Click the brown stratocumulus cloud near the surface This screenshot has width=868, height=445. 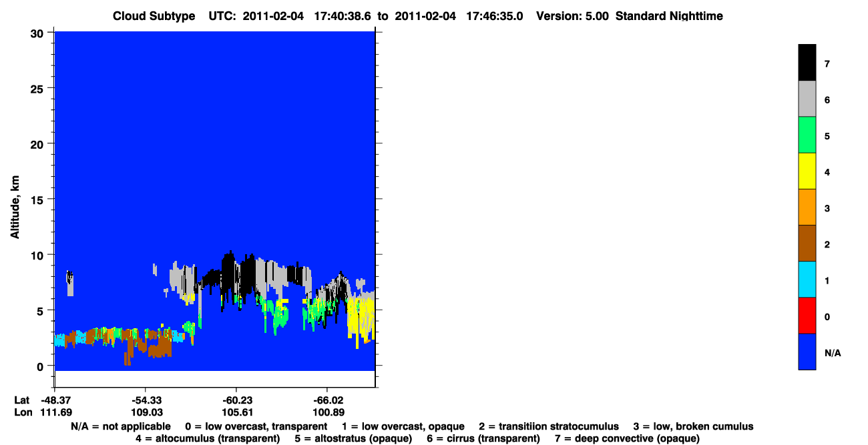pyautogui.click(x=159, y=348)
